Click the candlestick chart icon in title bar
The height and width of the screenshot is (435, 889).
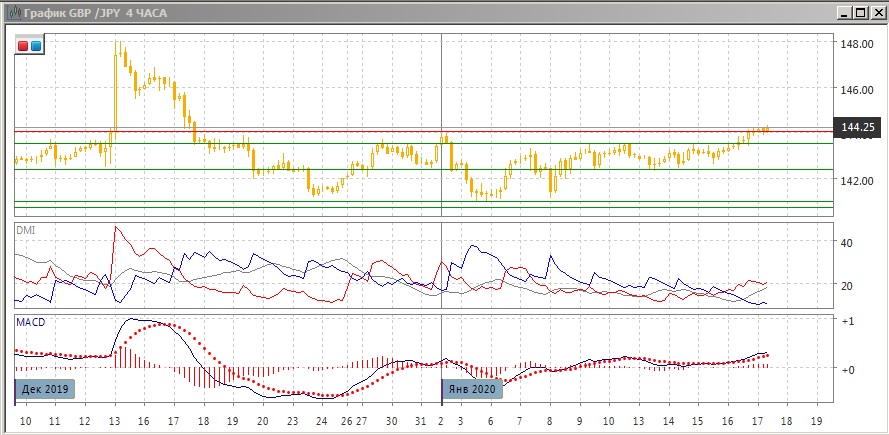pyautogui.click(x=12, y=13)
